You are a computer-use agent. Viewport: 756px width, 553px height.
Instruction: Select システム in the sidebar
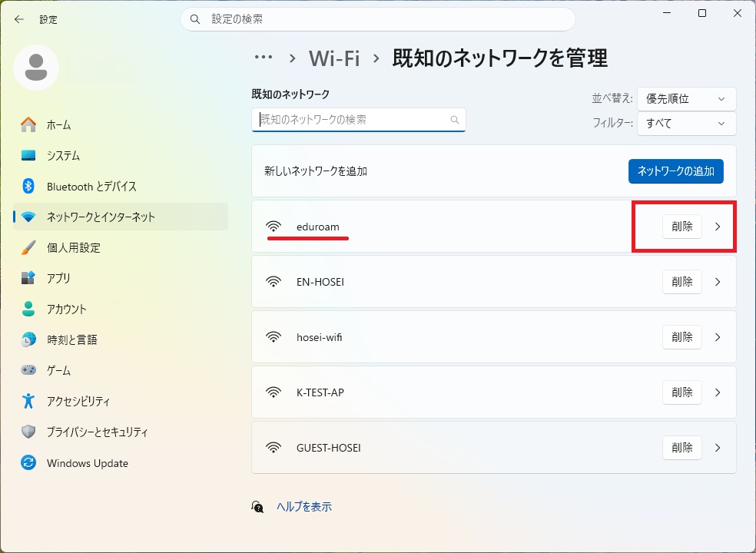(63, 156)
